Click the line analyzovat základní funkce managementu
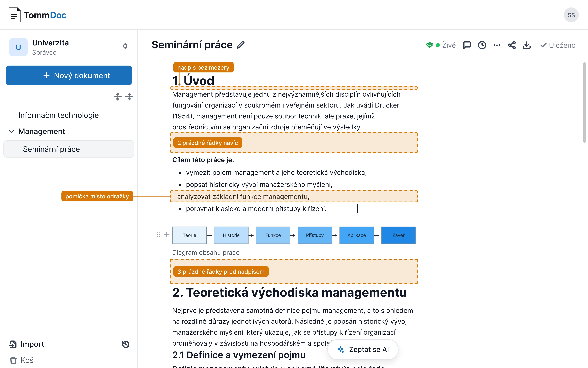This screenshot has height=368, width=588. point(241,196)
